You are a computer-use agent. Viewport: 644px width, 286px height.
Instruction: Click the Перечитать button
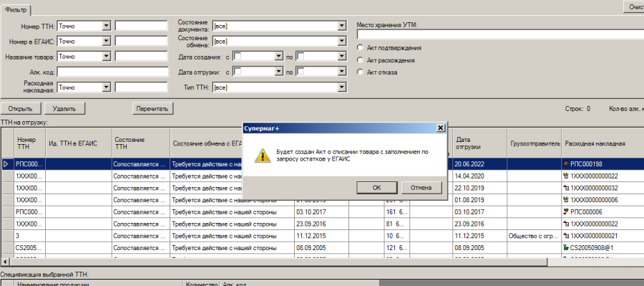coord(153,109)
